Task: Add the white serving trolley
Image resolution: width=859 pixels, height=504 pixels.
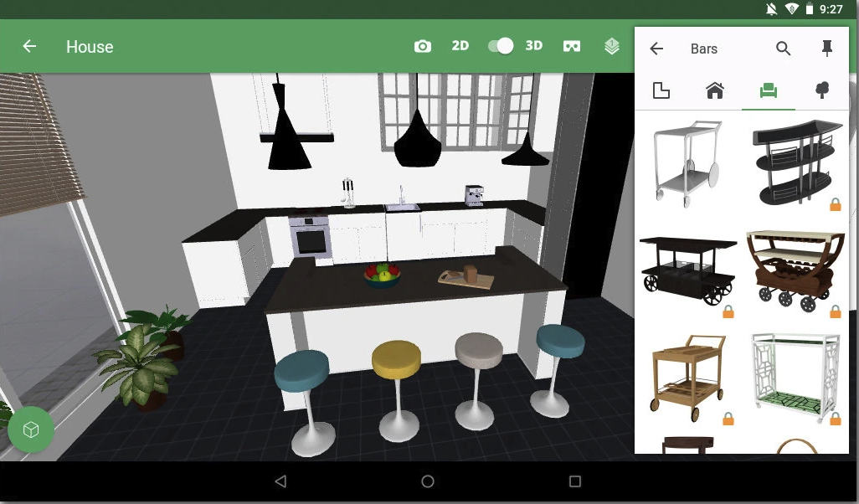Action: click(x=687, y=163)
